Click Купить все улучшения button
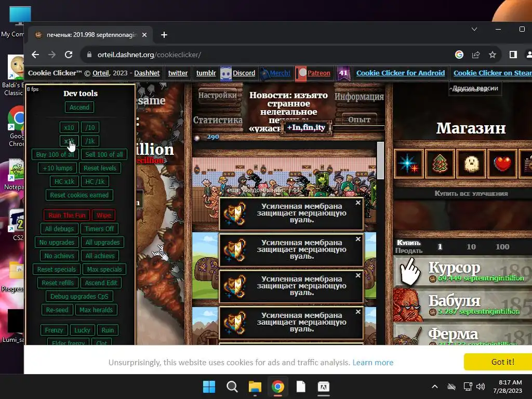This screenshot has height=399, width=532. point(471,194)
